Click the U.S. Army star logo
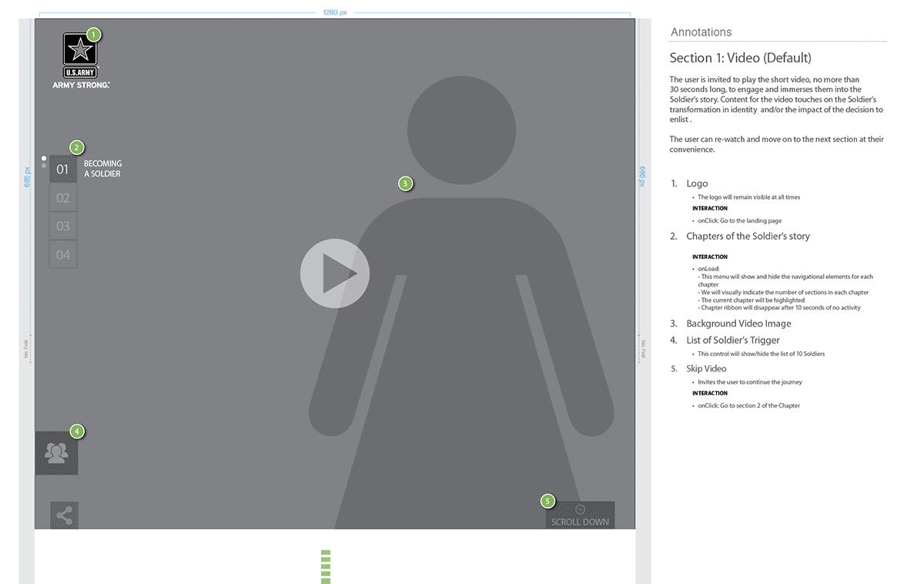The height and width of the screenshot is (584, 924). pyautogui.click(x=80, y=52)
